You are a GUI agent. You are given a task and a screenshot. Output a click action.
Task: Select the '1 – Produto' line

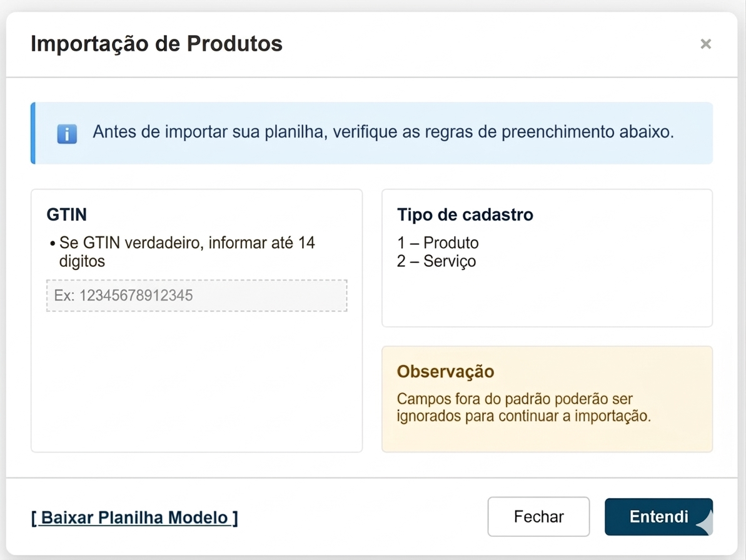[x=438, y=242]
